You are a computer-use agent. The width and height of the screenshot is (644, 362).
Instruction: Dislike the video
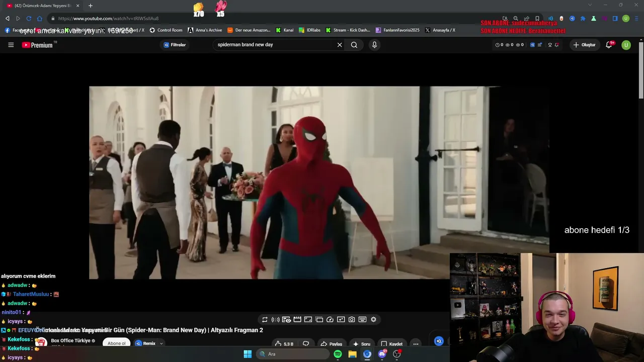click(x=306, y=344)
